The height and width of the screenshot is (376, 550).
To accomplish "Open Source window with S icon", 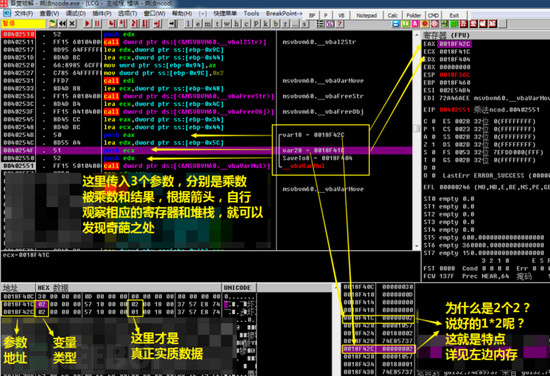I will tap(305, 24).
